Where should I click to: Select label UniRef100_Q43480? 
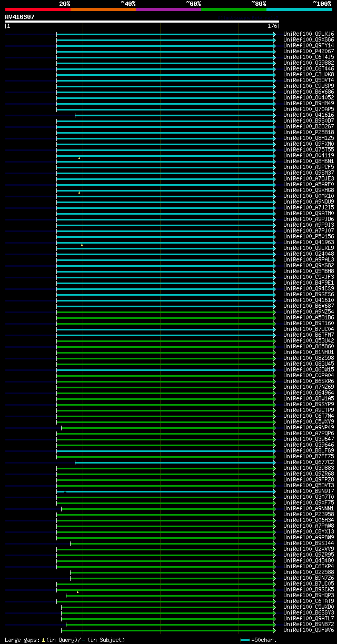click(309, 560)
